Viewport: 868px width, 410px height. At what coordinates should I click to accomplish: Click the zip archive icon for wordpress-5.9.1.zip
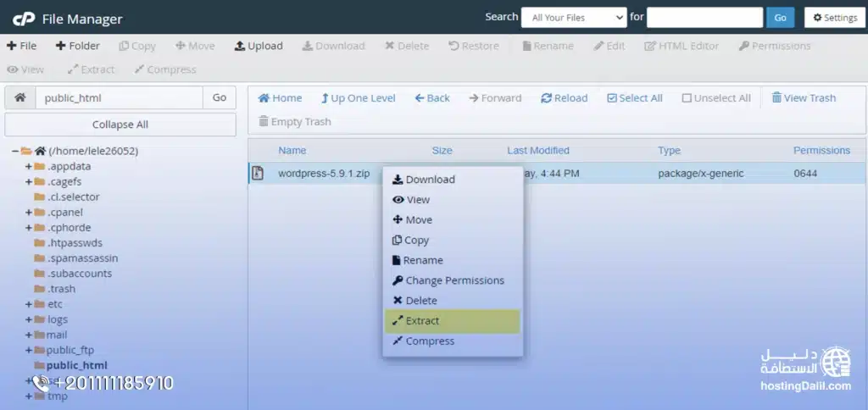[258, 173]
